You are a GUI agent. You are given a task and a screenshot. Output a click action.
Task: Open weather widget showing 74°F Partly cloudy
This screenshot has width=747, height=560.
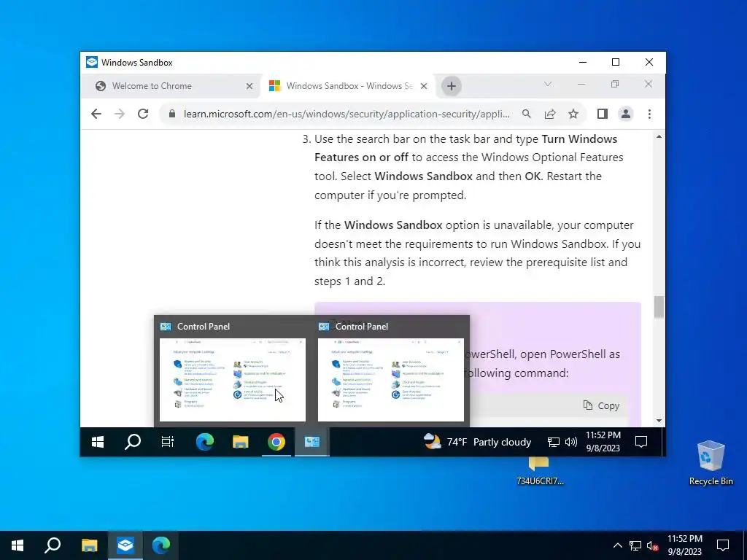pyautogui.click(x=477, y=442)
